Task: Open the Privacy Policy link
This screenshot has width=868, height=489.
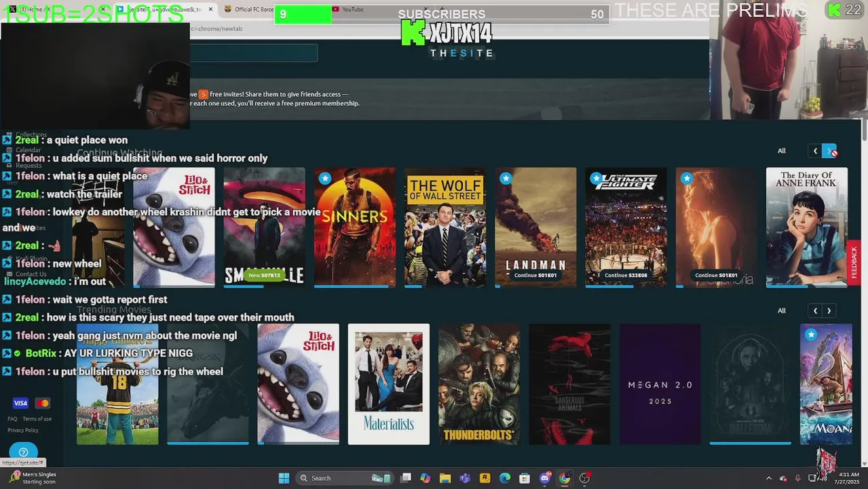Action: (x=23, y=430)
